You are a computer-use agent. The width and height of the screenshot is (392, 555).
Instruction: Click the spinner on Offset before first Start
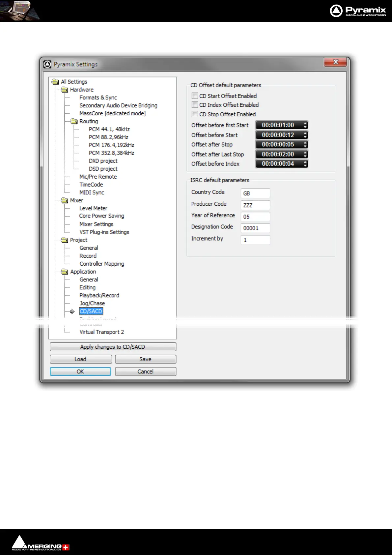click(305, 125)
